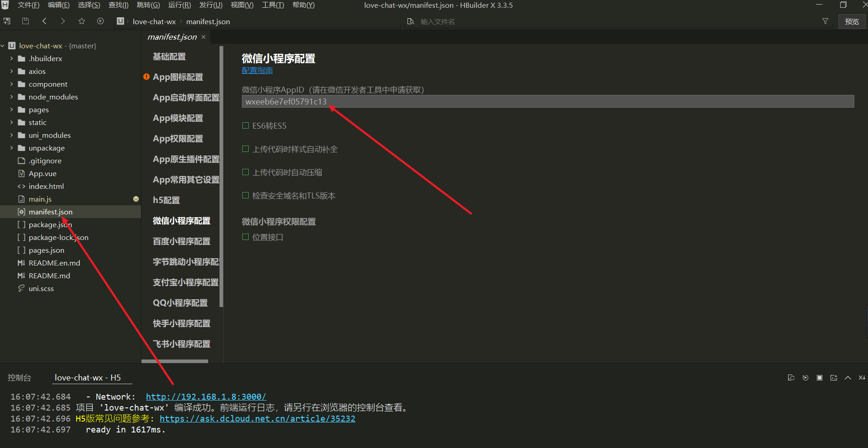Click the main.js modified badge
This screenshot has height=448, width=868.
click(136, 199)
